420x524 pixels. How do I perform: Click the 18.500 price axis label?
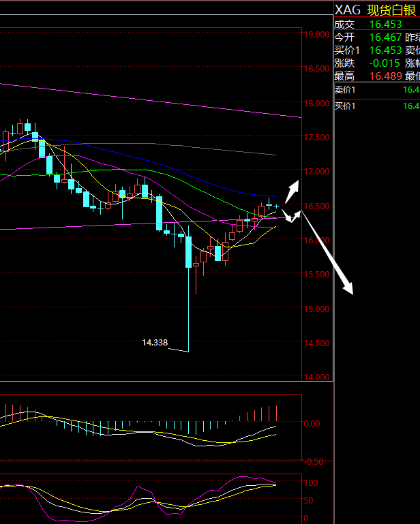click(316, 69)
